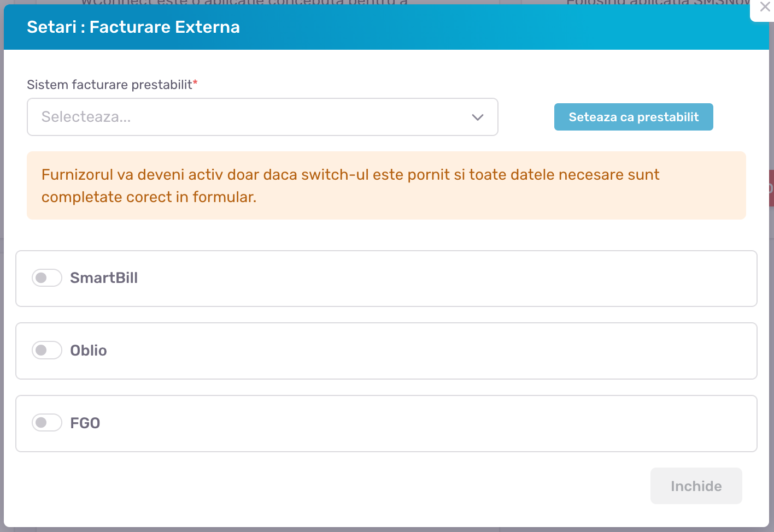Click the Setari : Facturare Externa title

(133, 27)
